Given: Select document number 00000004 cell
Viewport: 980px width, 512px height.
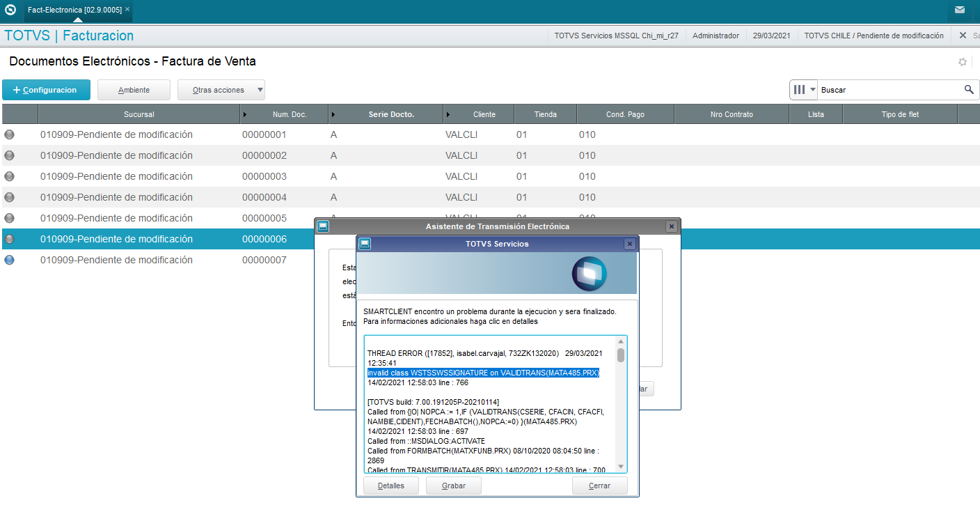Looking at the screenshot, I should click(x=264, y=197).
